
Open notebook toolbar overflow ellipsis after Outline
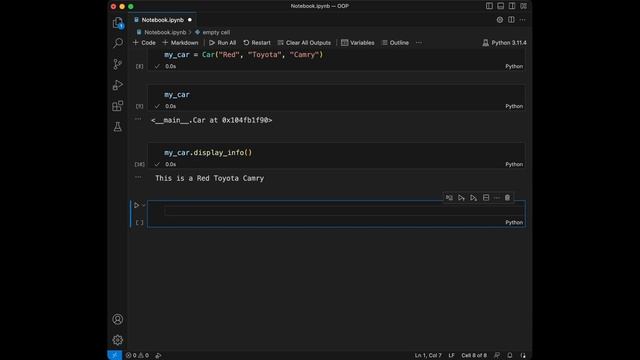click(x=419, y=42)
